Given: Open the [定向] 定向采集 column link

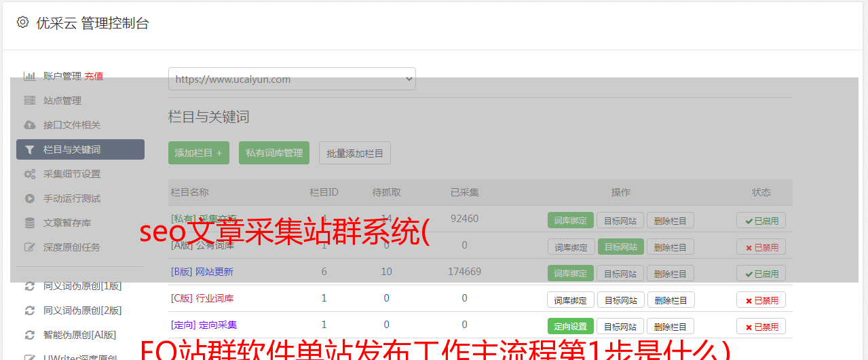Looking at the screenshot, I should point(204,325).
